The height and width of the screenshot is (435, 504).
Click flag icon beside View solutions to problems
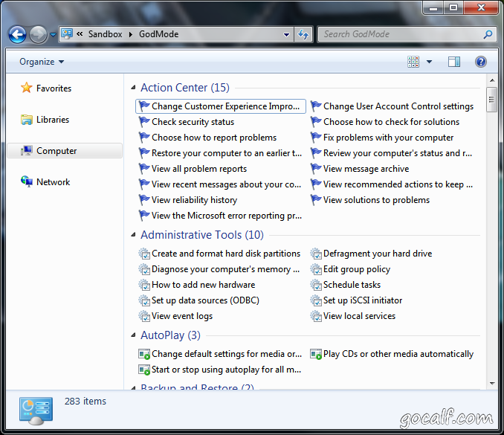316,200
